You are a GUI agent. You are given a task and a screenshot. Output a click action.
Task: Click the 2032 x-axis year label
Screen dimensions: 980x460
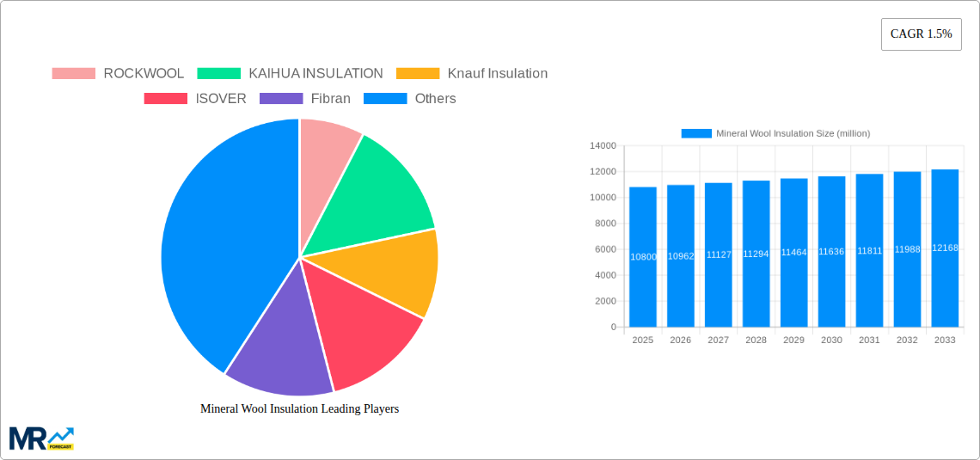click(907, 340)
